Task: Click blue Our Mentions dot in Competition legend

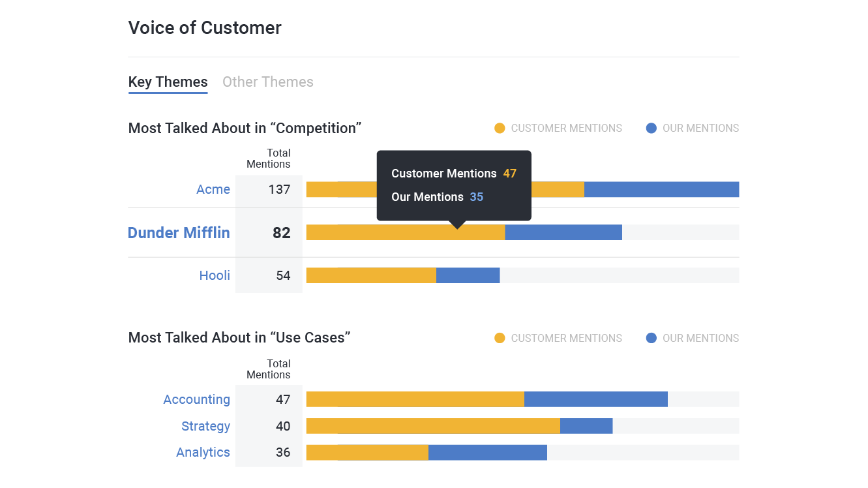Action: [x=651, y=129]
